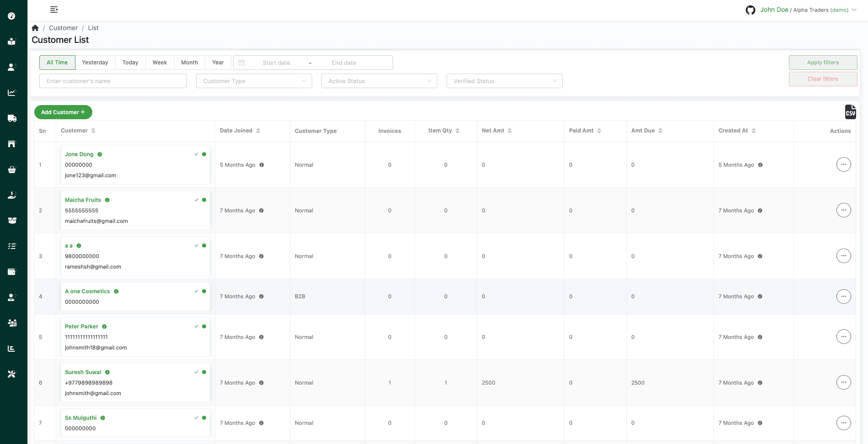Open the Customer Type dropdown
The height and width of the screenshot is (444, 868).
tap(254, 81)
